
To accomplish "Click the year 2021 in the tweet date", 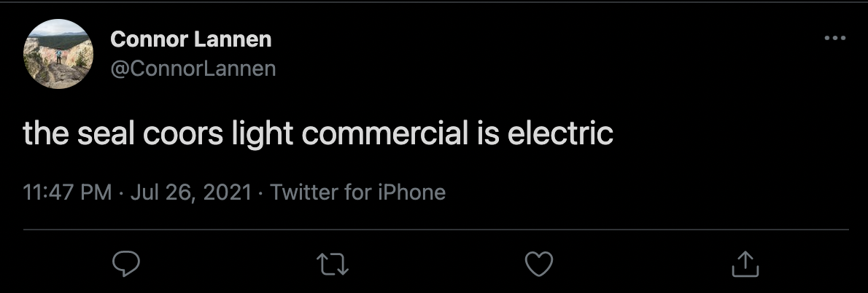I will click(x=226, y=192).
